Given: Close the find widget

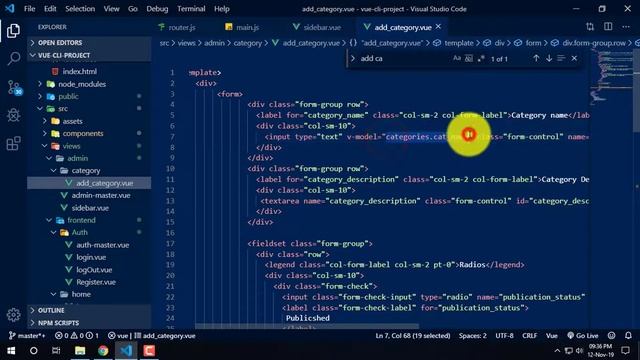Looking at the screenshot, I should tap(574, 58).
